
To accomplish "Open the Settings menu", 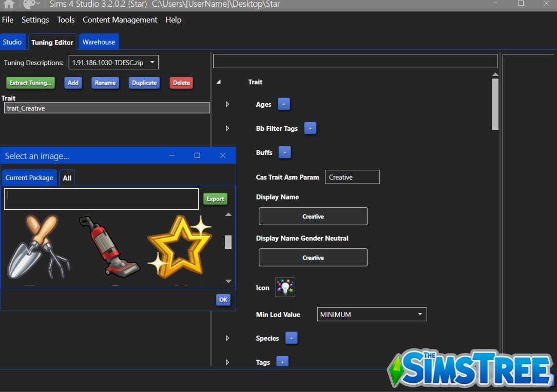I will [x=35, y=19].
